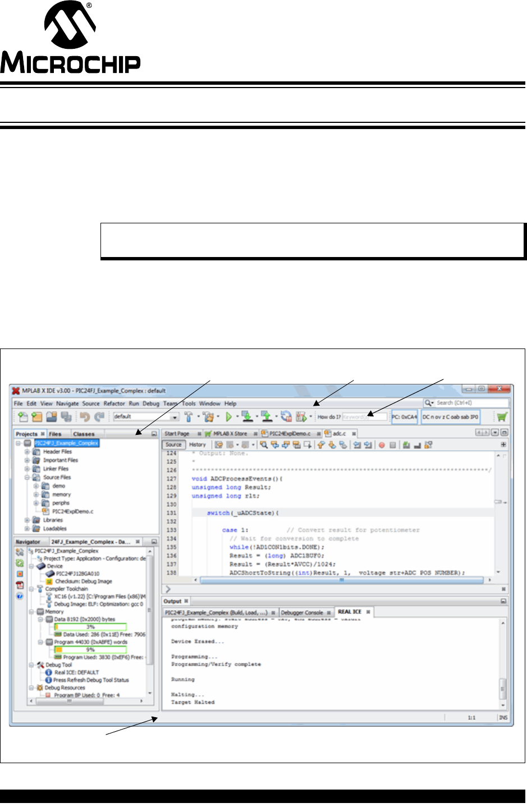Expand the Libraries node
This screenshot has height=812, width=527.
[27, 520]
